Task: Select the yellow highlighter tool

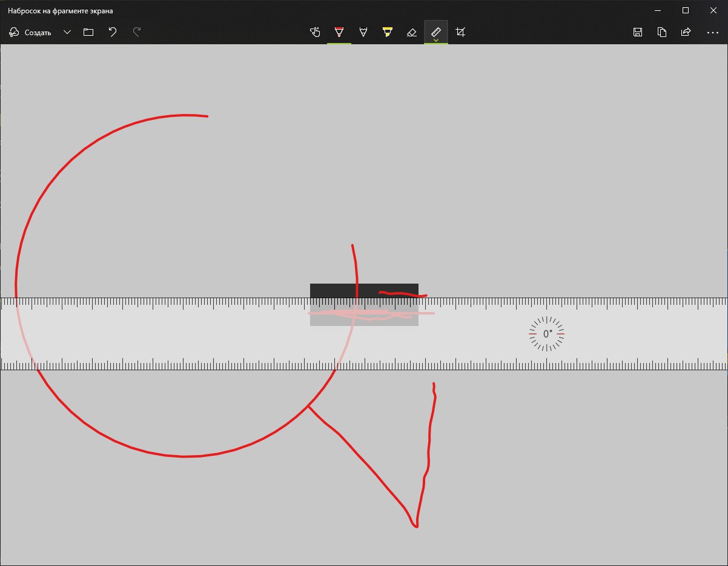Action: click(x=388, y=32)
